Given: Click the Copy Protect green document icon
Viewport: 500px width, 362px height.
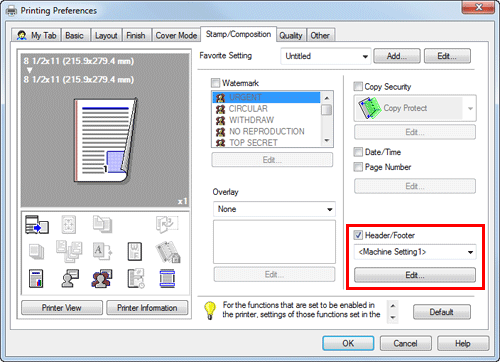Looking at the screenshot, I should pos(369,108).
